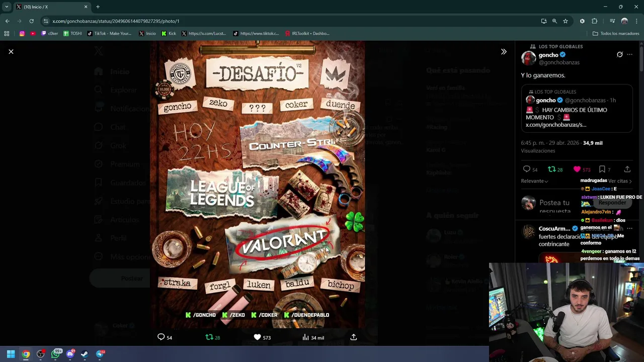This screenshot has width=644, height=362.
Task: Open the Instagram bookmark
Action: pos(22,34)
